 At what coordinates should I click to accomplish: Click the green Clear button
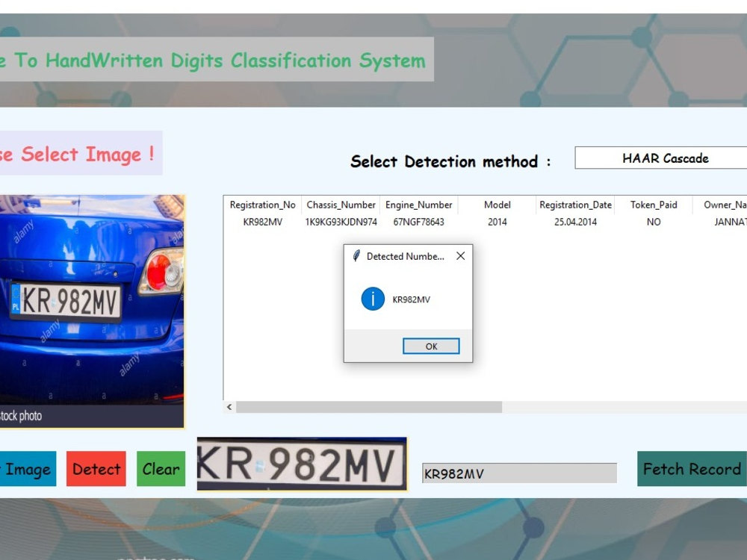[161, 469]
